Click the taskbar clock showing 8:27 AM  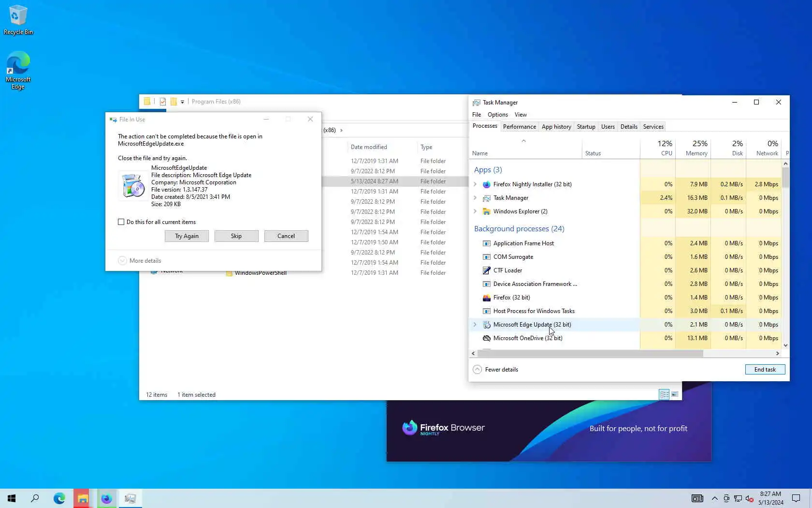click(770, 498)
